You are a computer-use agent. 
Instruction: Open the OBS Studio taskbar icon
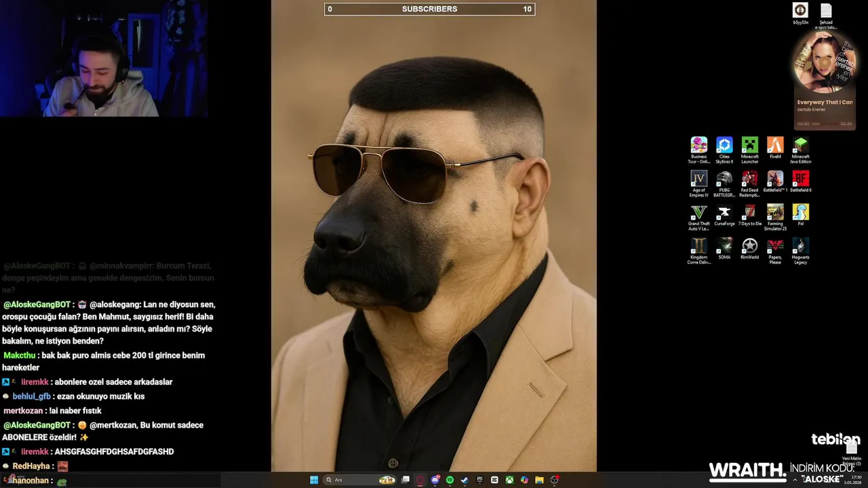tap(555, 480)
